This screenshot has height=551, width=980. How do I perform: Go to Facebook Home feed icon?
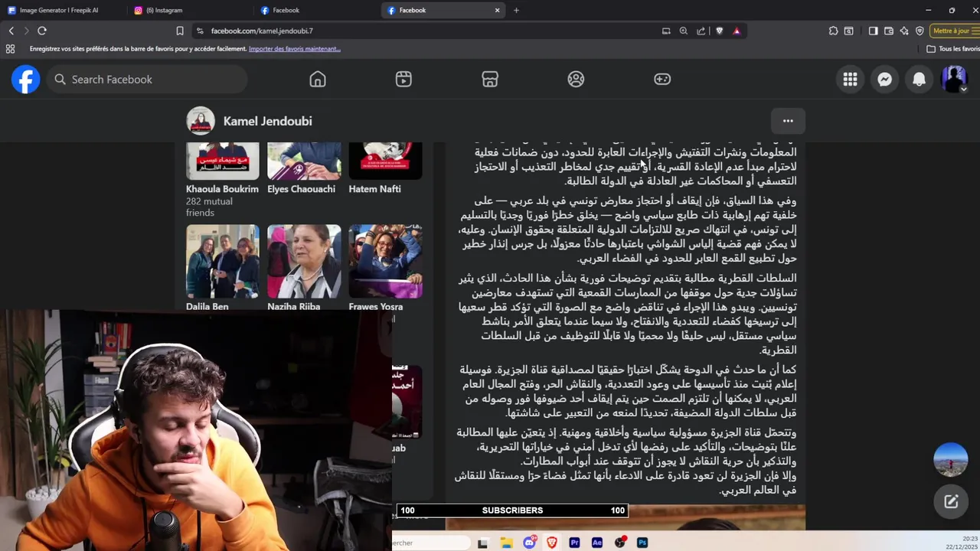[x=318, y=80]
